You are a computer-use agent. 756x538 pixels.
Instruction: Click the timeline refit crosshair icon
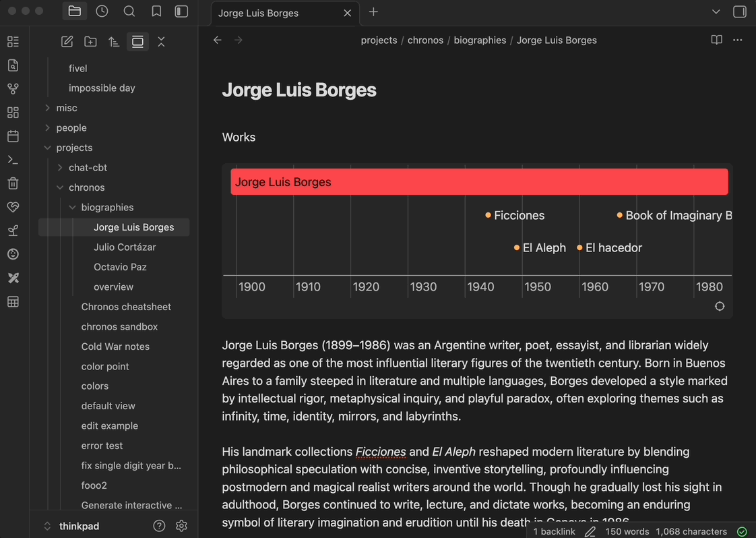click(x=720, y=306)
